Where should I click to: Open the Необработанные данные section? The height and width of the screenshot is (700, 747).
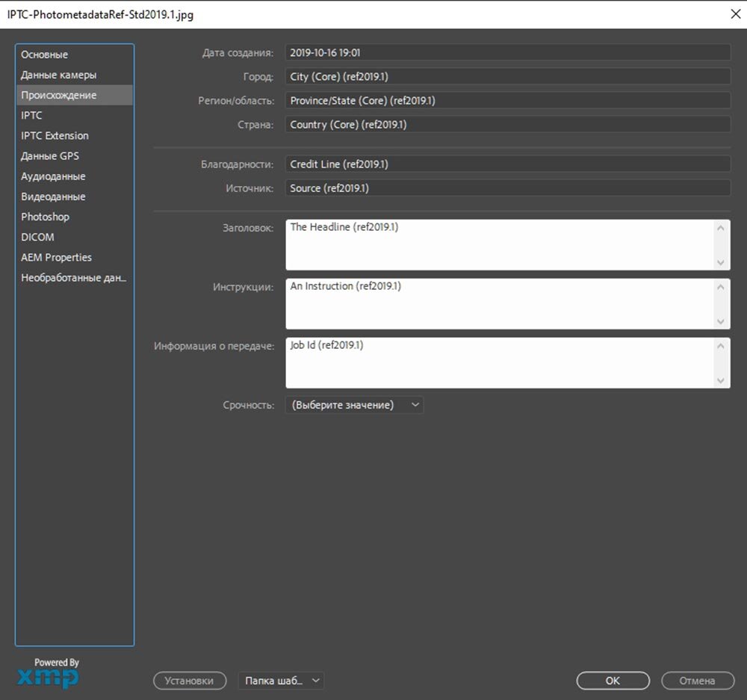point(74,277)
